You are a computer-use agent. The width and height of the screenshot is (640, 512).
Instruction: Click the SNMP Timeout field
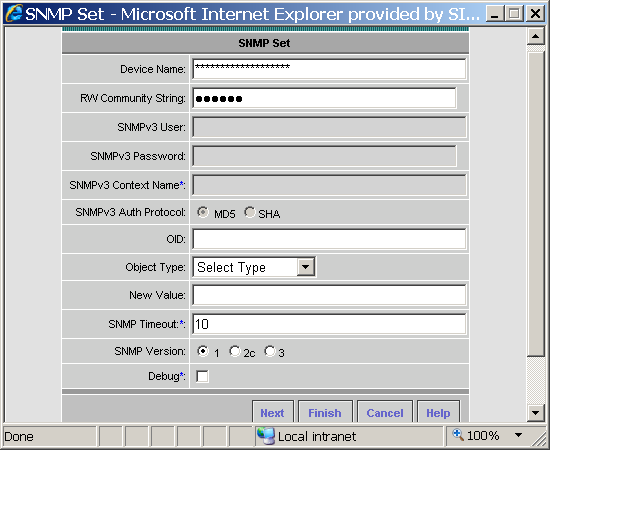(329, 324)
